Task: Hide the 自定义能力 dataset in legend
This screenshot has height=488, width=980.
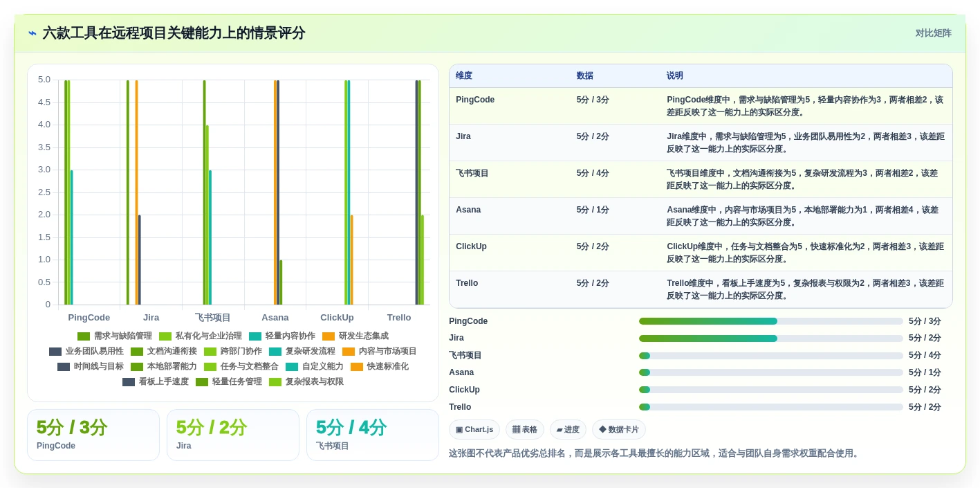Action: 315,366
